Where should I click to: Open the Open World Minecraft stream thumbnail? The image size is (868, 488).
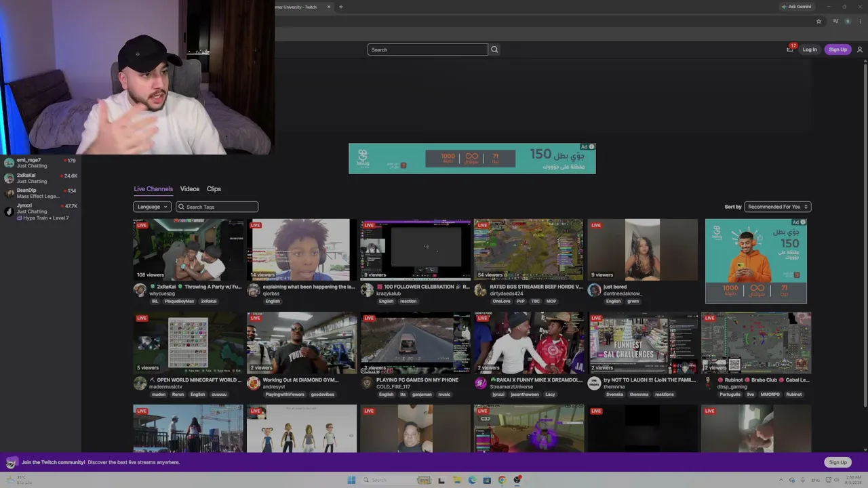click(188, 343)
